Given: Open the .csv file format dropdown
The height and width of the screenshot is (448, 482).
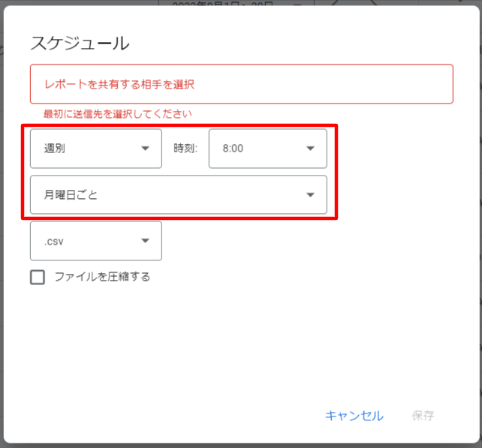Looking at the screenshot, I should point(95,241).
